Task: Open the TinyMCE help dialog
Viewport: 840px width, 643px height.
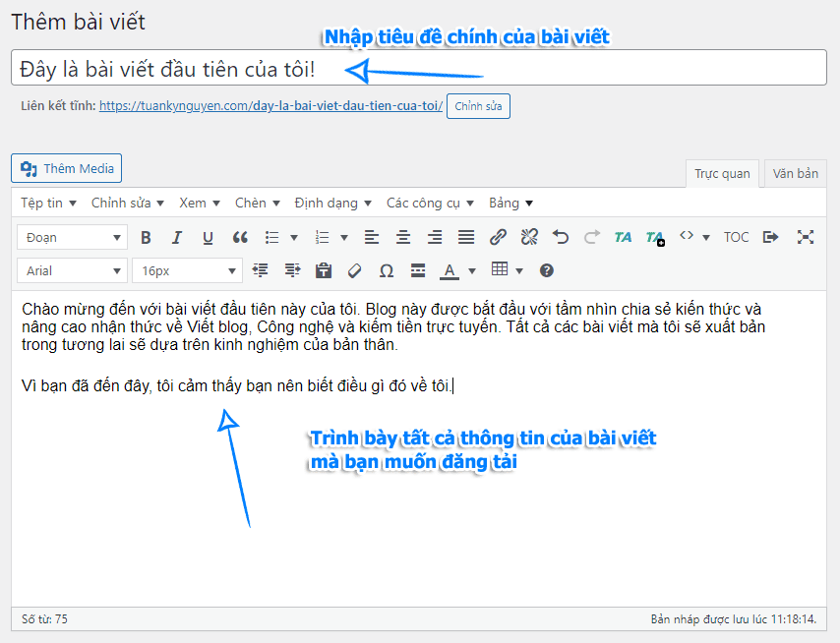Action: (545, 269)
